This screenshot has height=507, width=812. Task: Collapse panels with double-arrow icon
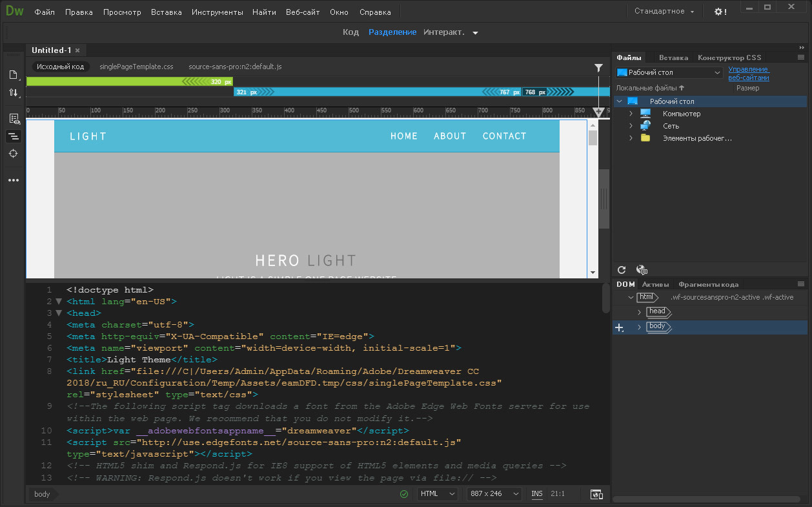802,47
